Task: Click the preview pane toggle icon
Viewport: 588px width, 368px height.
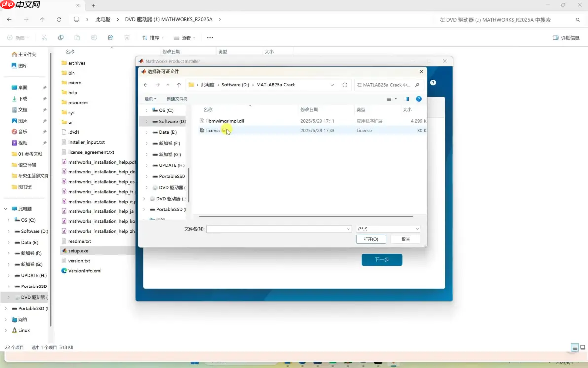Action: click(406, 99)
